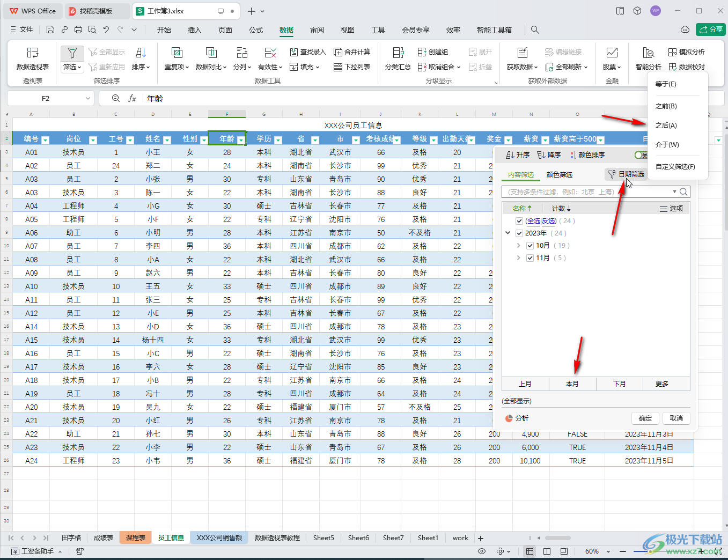
Task: Click the 分类汇总 subtotal icon
Action: point(398,53)
